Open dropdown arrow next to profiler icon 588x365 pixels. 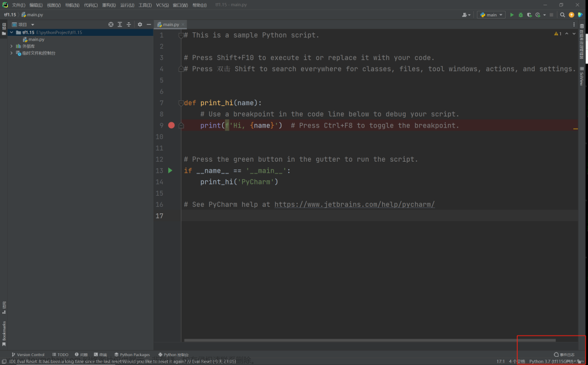(x=544, y=15)
